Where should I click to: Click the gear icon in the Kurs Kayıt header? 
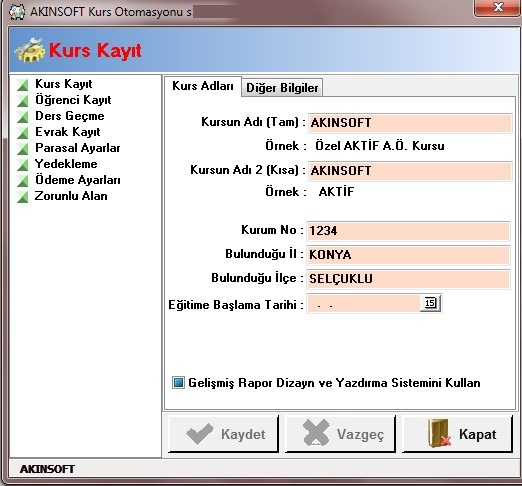point(29,50)
